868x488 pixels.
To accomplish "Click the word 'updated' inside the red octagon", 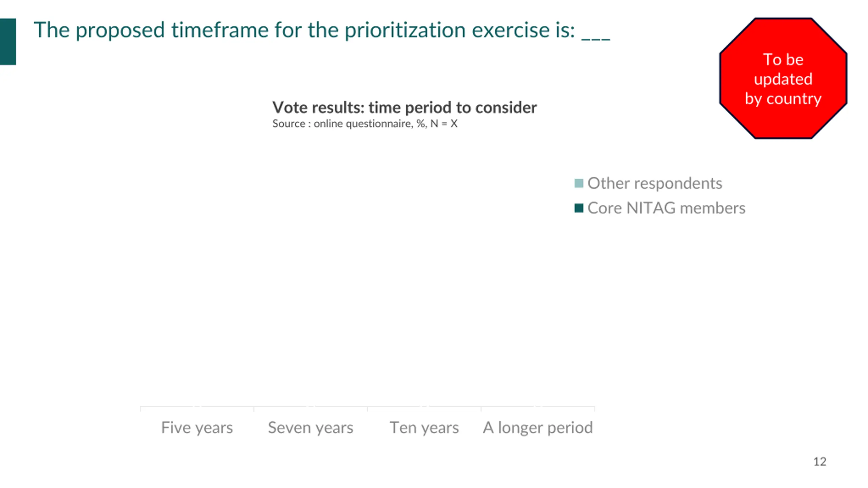I will (783, 80).
